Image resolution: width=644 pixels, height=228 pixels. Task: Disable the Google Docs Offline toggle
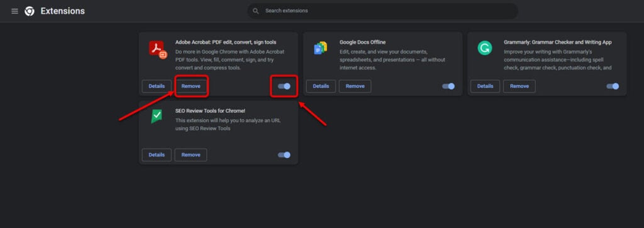coord(448,86)
